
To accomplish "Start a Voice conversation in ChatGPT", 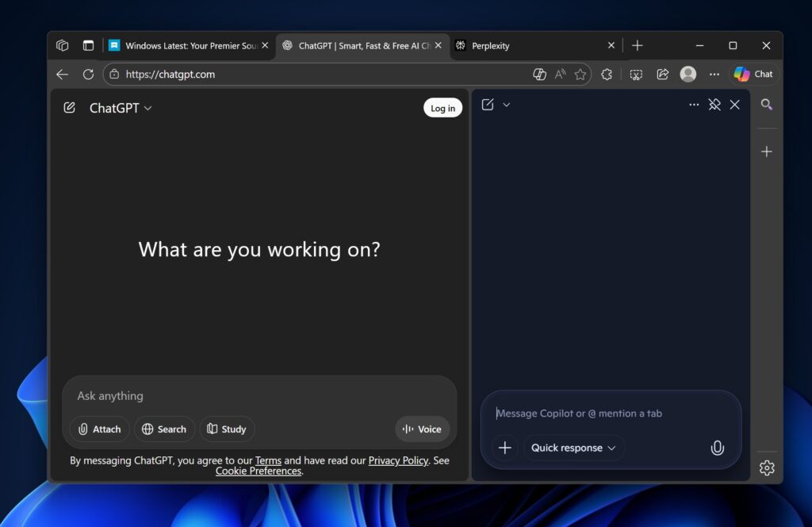I will pos(422,429).
